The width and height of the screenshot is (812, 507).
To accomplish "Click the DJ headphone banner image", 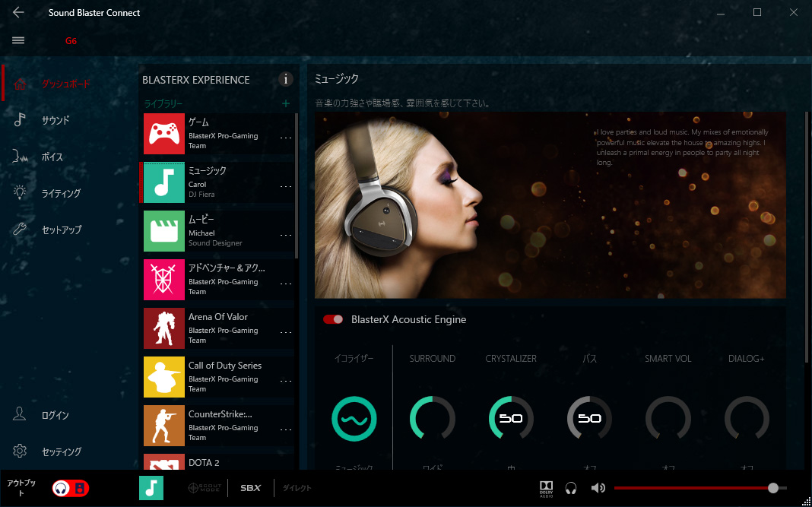I will tap(550, 205).
